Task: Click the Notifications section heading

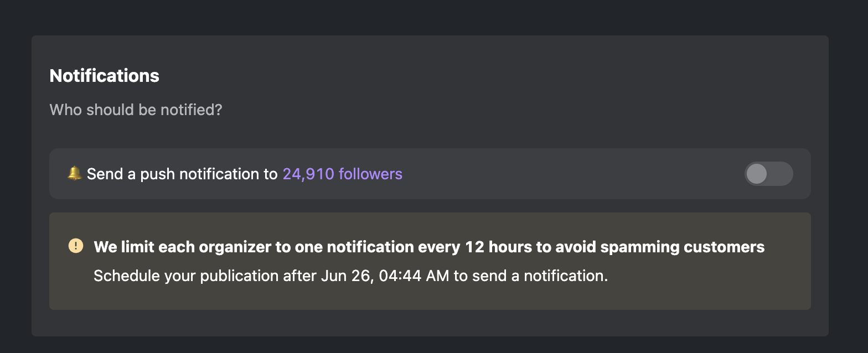Action: point(105,76)
